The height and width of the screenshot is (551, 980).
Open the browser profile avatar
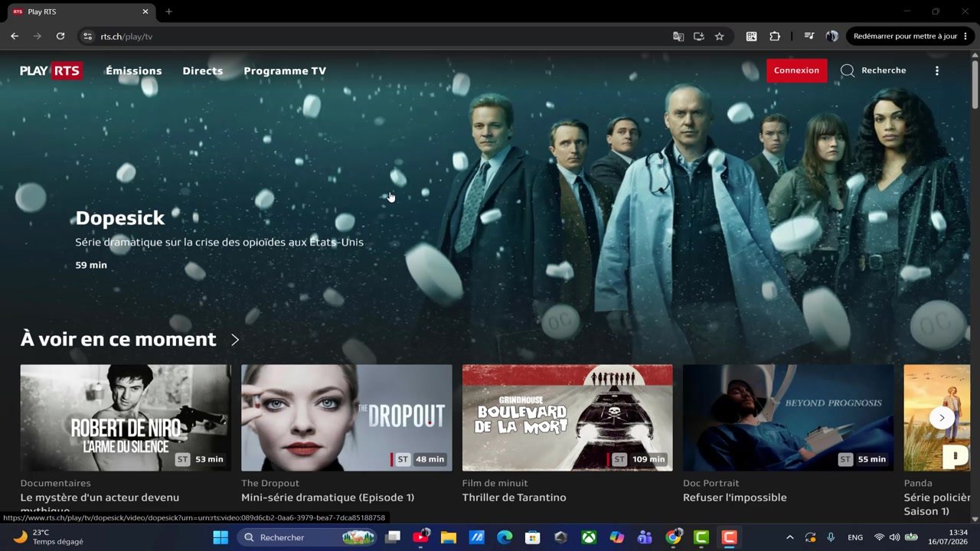(x=832, y=36)
